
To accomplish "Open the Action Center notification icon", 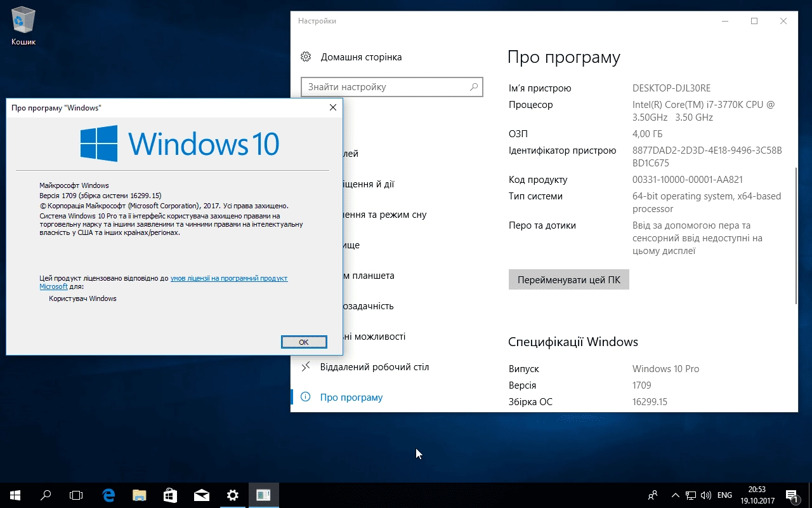I will pos(792,495).
